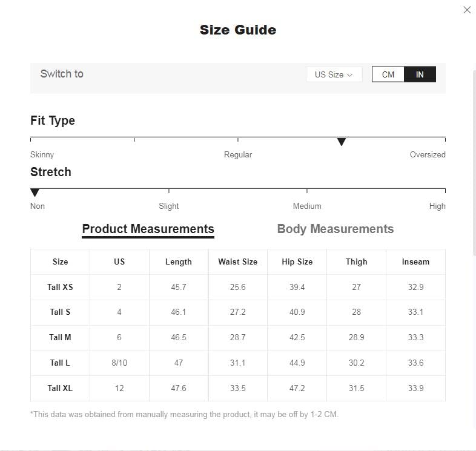Select the IN unit toggle
This screenshot has width=476, height=451.
pyautogui.click(x=420, y=74)
